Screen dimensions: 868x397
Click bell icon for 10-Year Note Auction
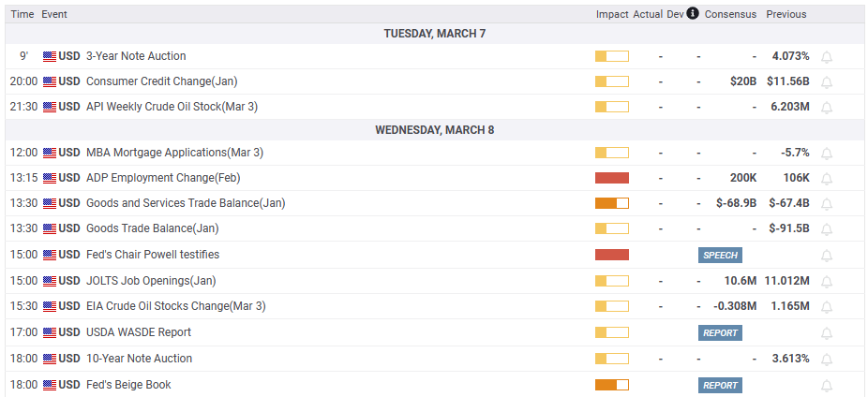click(x=827, y=359)
